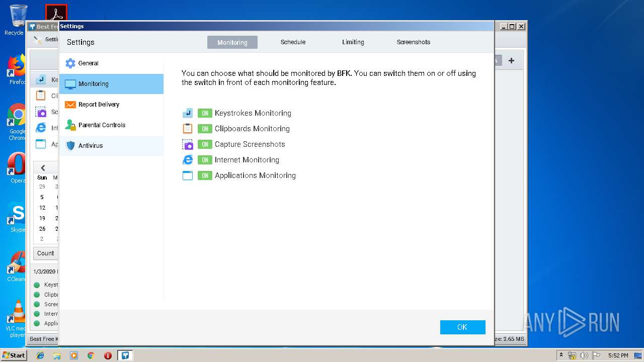Open Parental Controls lock icon
The width and height of the screenshot is (644, 362).
[70, 125]
